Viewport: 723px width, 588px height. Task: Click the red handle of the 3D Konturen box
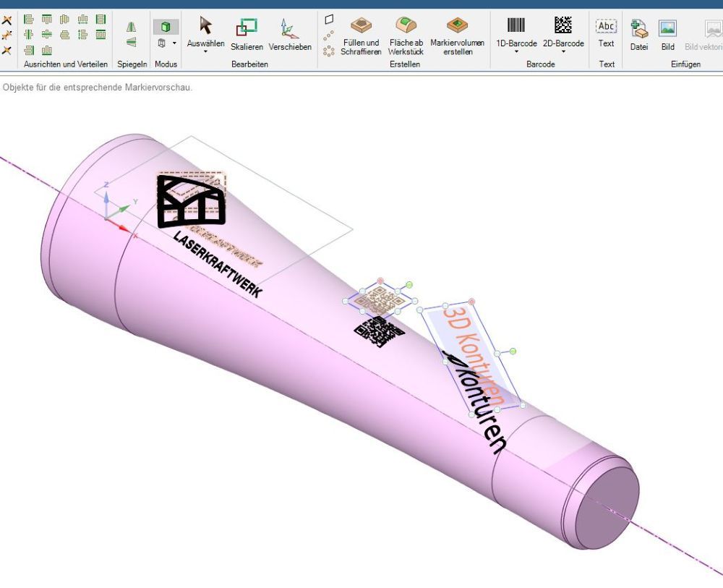pyautogui.click(x=471, y=302)
